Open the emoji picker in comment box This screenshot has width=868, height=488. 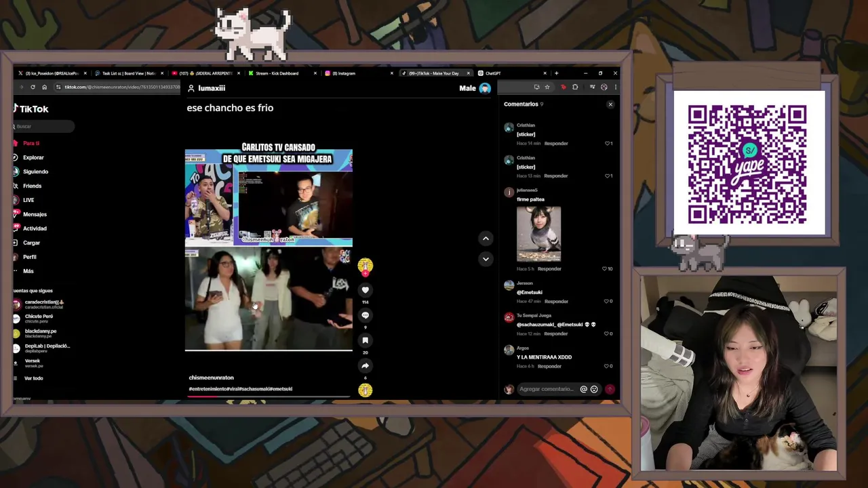(594, 389)
